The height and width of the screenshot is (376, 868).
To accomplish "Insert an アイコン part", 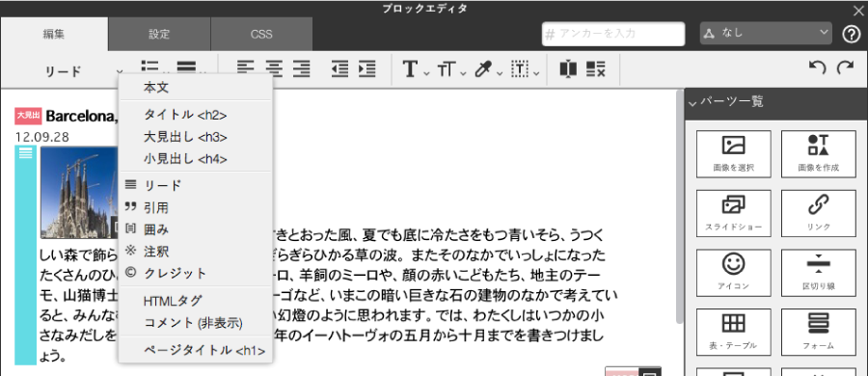I will click(734, 273).
